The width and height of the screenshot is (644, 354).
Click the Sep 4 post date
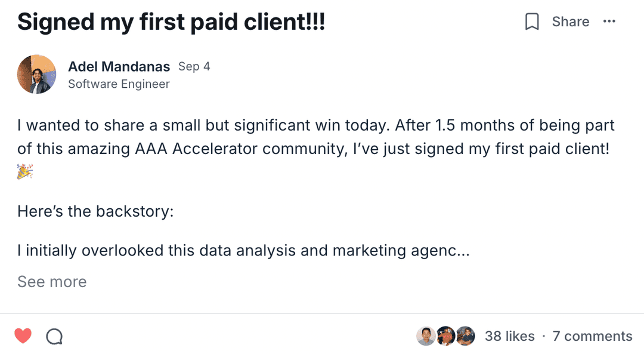point(194,66)
